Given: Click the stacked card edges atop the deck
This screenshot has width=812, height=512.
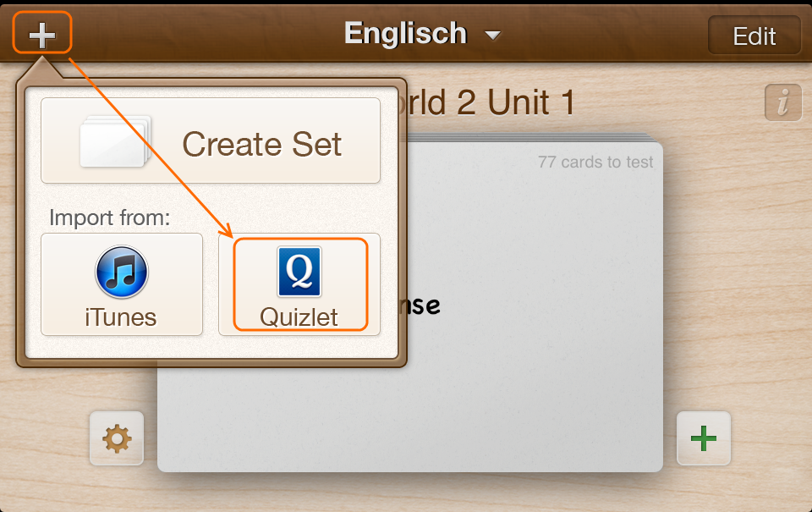Looking at the screenshot, I should [533, 135].
